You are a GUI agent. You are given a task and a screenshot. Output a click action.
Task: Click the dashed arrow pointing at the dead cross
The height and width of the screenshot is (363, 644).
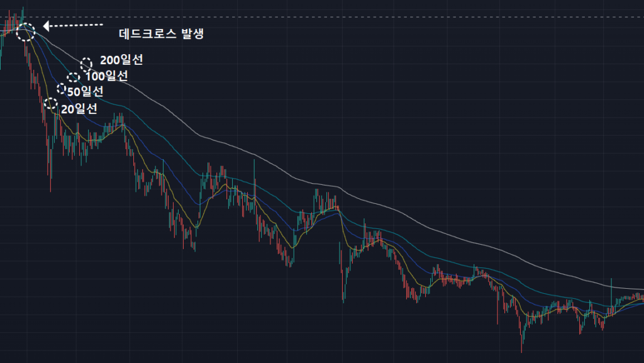click(x=72, y=26)
